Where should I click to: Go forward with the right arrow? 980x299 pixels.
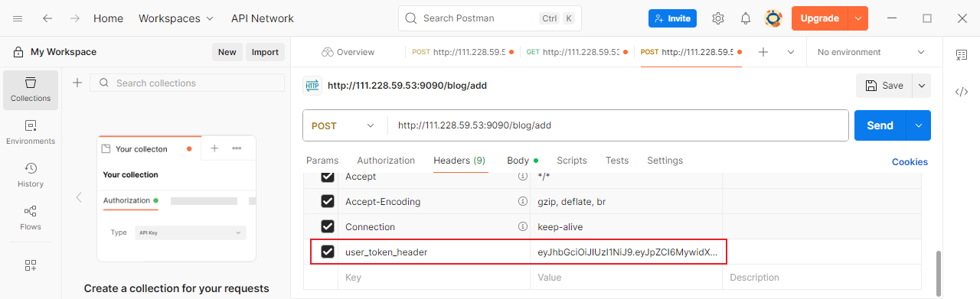pyautogui.click(x=75, y=18)
